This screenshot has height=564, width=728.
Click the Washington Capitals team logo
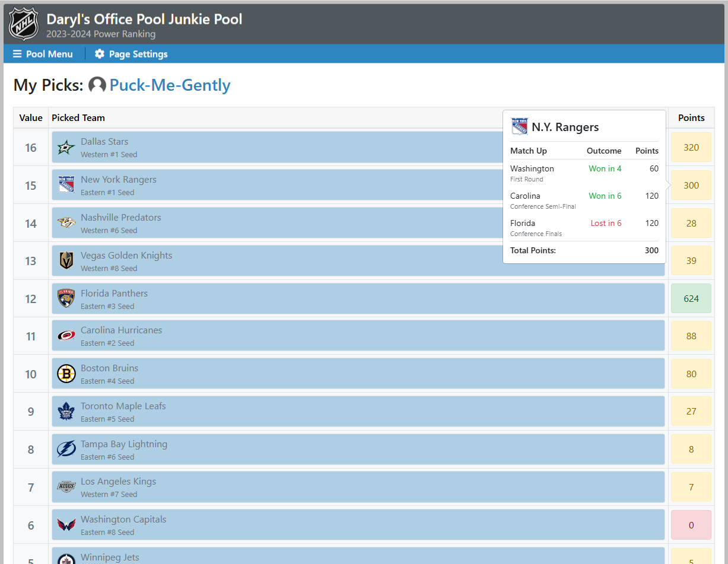point(66,525)
